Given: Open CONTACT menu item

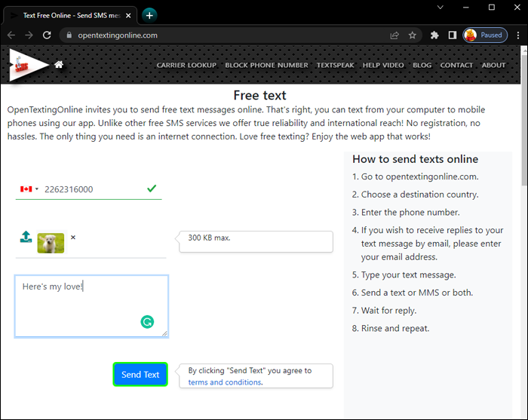Looking at the screenshot, I should tap(456, 66).
